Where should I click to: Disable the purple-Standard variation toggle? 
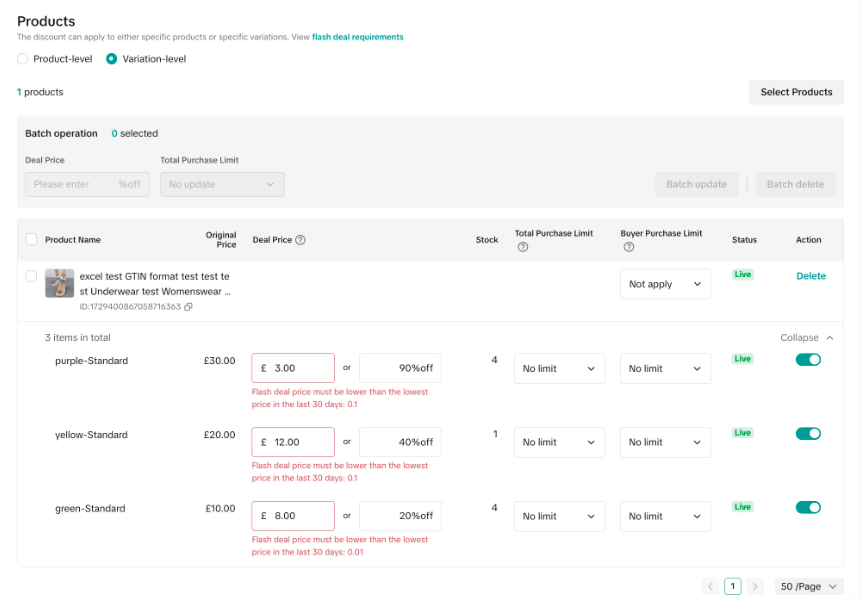pos(808,360)
